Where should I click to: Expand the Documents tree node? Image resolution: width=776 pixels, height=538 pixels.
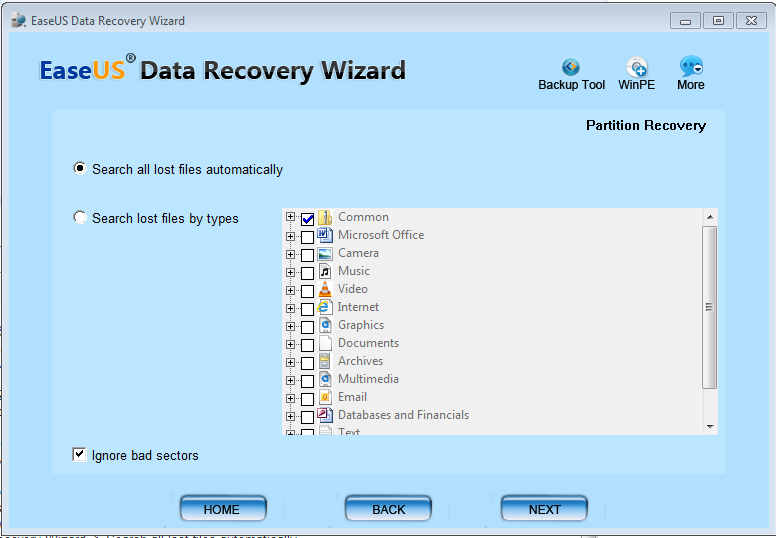click(291, 344)
